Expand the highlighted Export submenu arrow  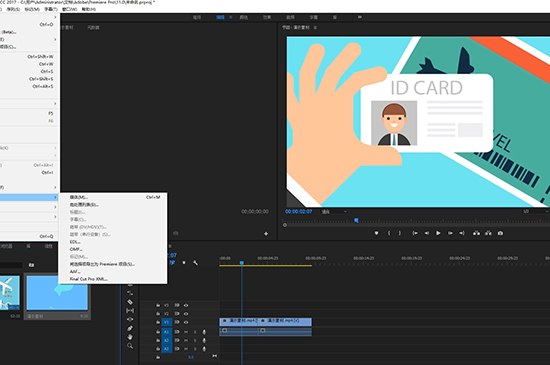pyautogui.click(x=55, y=197)
